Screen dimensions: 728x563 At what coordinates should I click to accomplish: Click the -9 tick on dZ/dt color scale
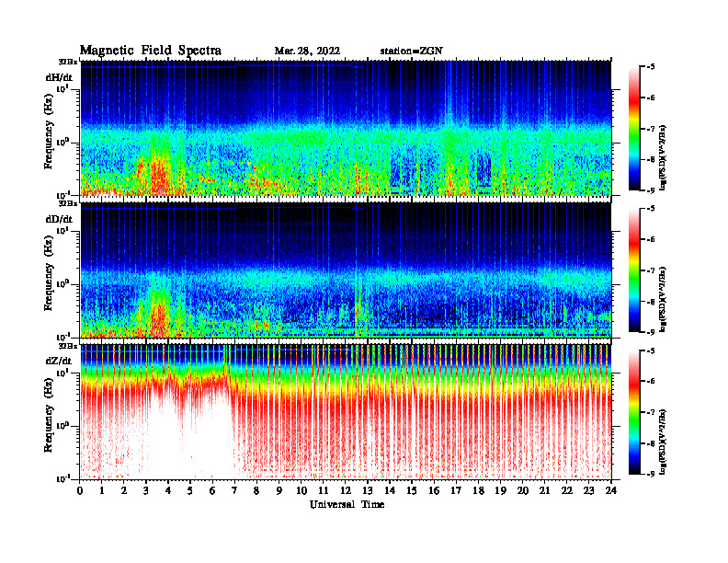(x=651, y=474)
